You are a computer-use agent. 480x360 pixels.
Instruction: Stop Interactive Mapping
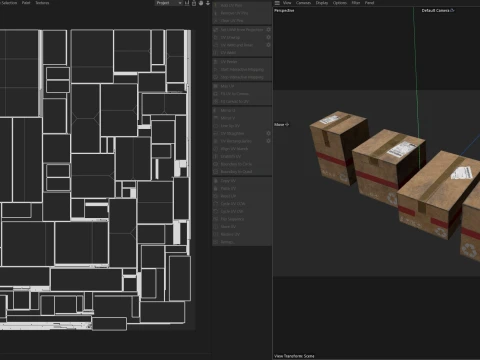click(x=242, y=77)
